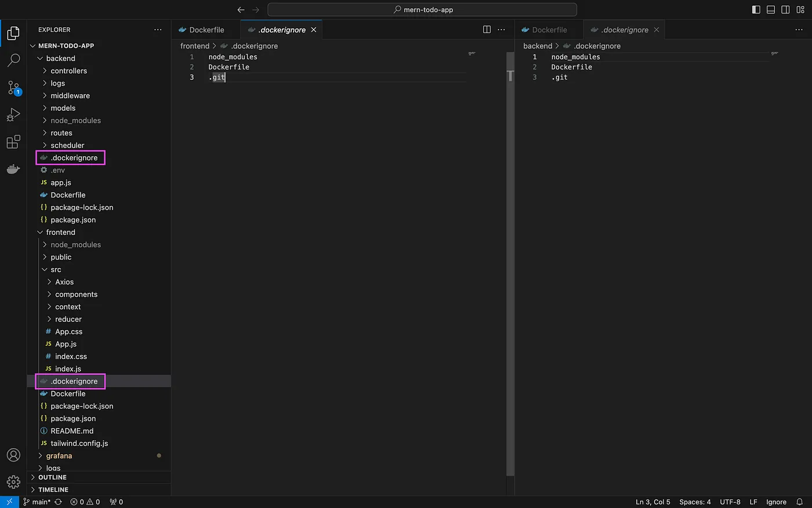The width and height of the screenshot is (812, 508).
Task: Click the mern-todo-app command center search
Action: click(x=422, y=10)
